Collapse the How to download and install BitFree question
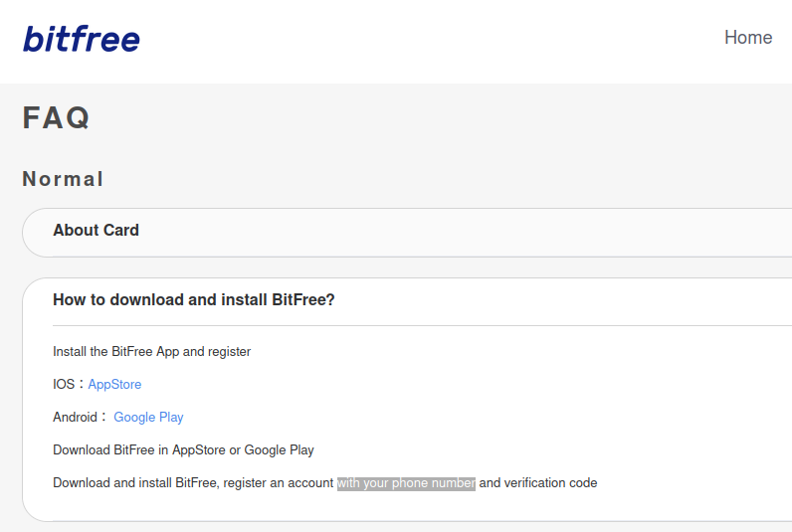 [x=194, y=300]
